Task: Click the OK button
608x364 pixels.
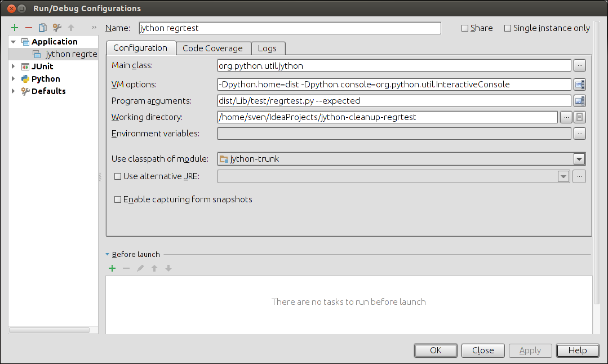Action: click(x=436, y=350)
